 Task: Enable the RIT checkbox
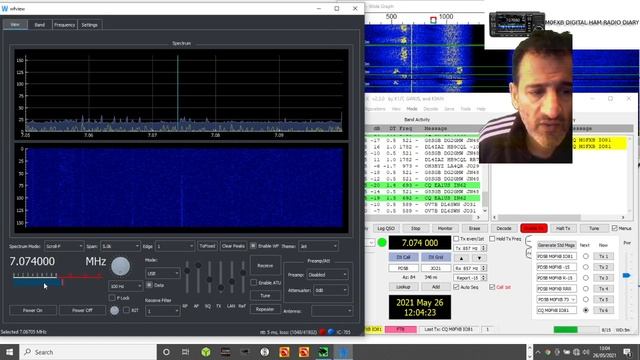pos(127,310)
